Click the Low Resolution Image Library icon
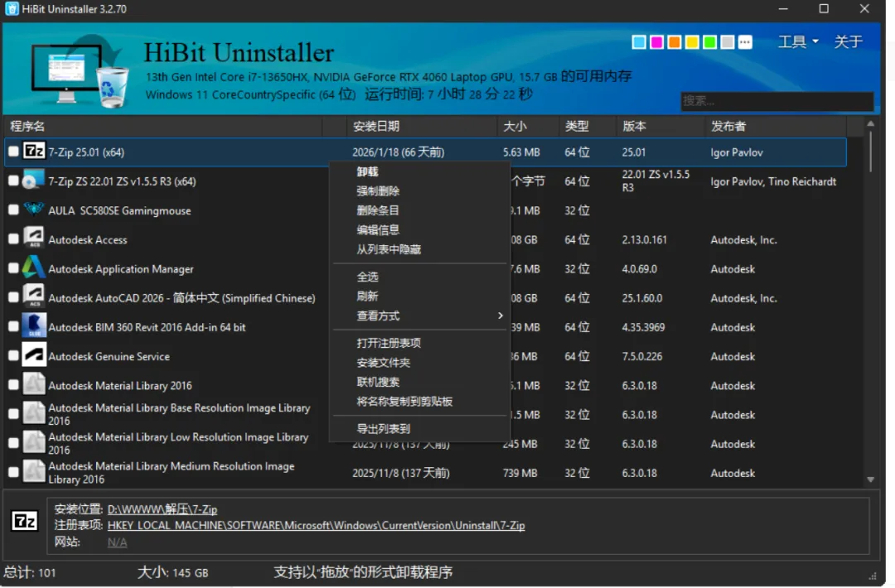 (34, 442)
